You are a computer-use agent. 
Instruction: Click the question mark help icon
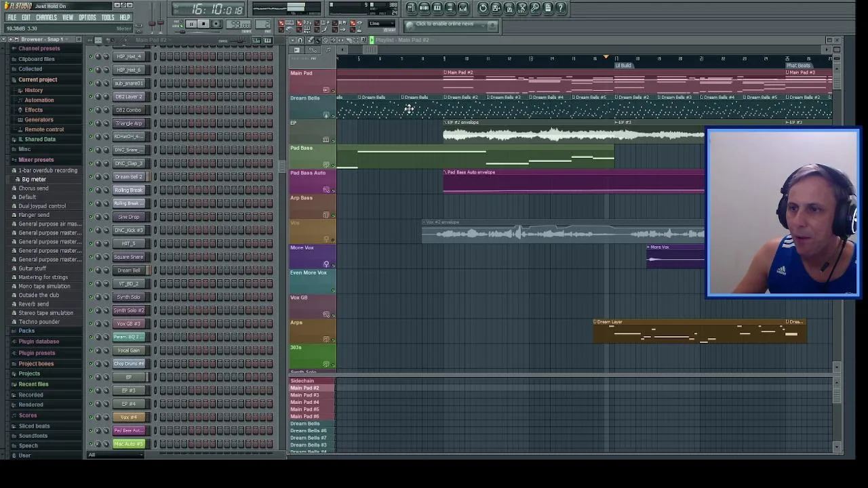click(x=561, y=8)
